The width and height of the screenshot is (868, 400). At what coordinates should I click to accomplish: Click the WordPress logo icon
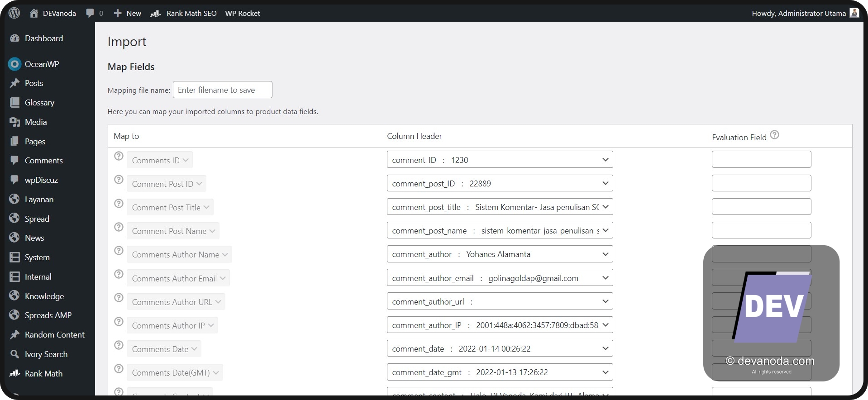point(14,13)
